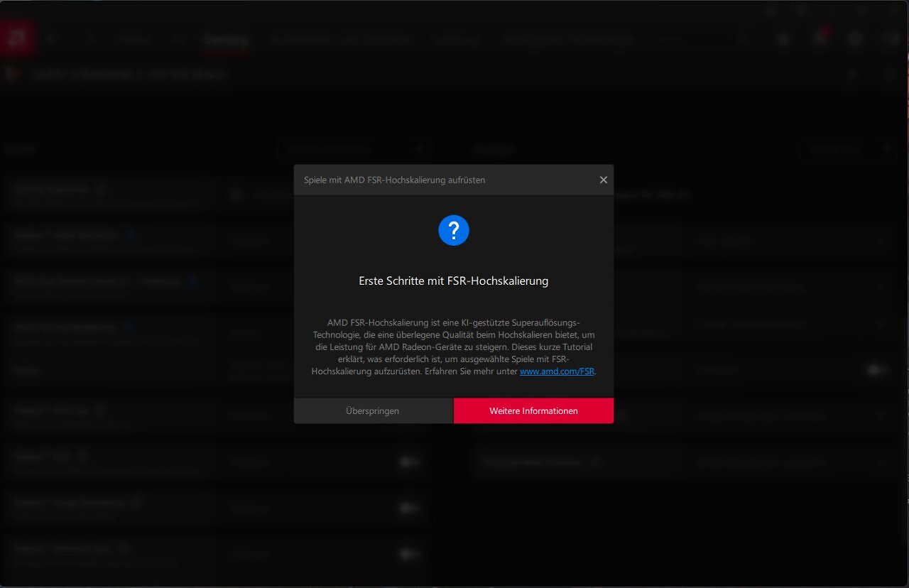Open the www.amd.com/FSR link
The width and height of the screenshot is (909, 588).
[557, 371]
